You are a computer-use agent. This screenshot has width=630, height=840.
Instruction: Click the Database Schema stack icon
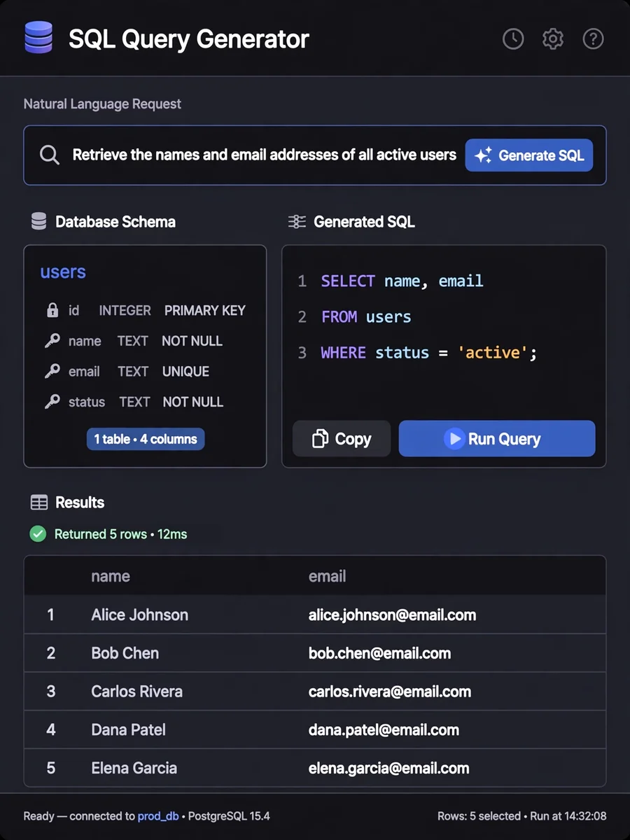38,222
